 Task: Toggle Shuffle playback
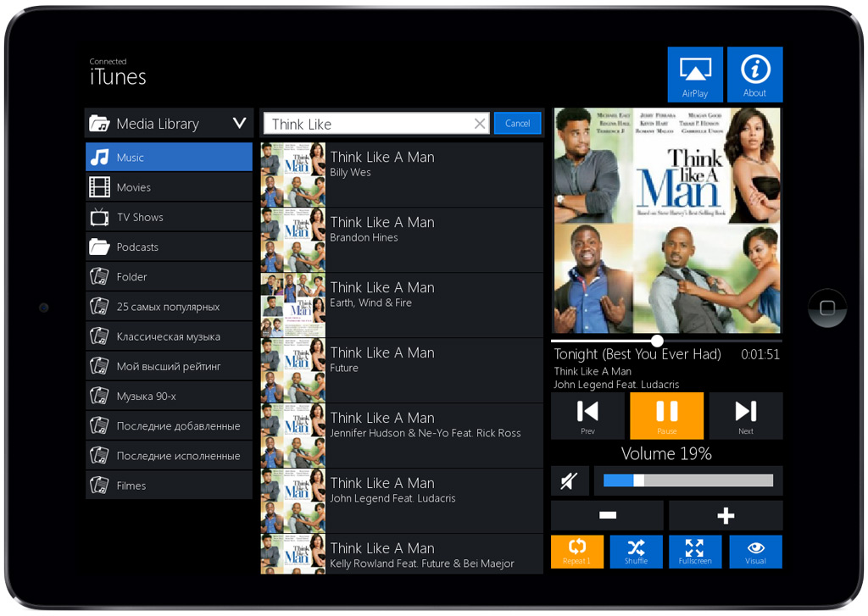point(636,552)
